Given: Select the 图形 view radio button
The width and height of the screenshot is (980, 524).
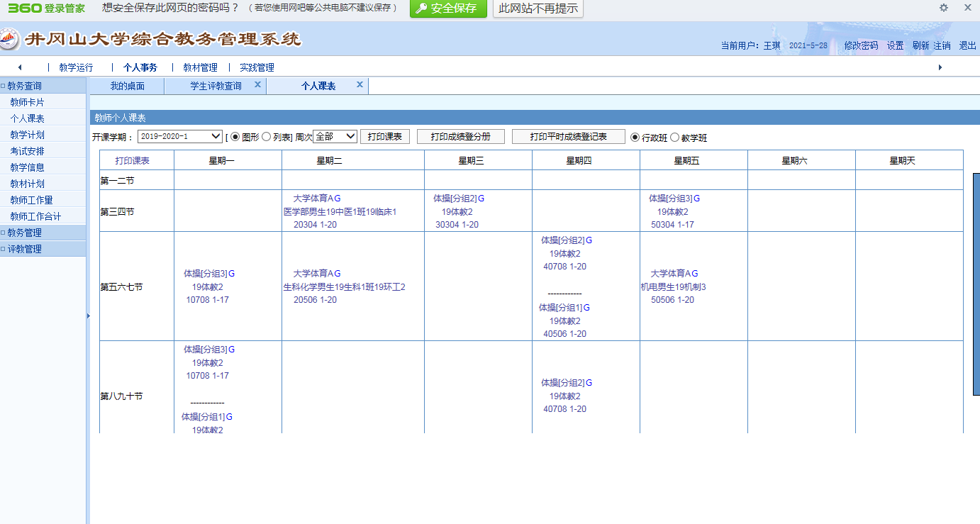Looking at the screenshot, I should pyautogui.click(x=235, y=137).
